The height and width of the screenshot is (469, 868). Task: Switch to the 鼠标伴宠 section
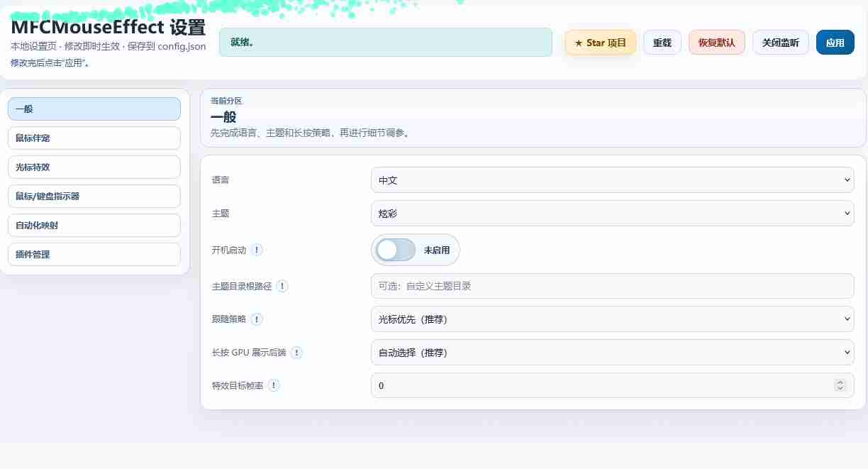coord(94,138)
